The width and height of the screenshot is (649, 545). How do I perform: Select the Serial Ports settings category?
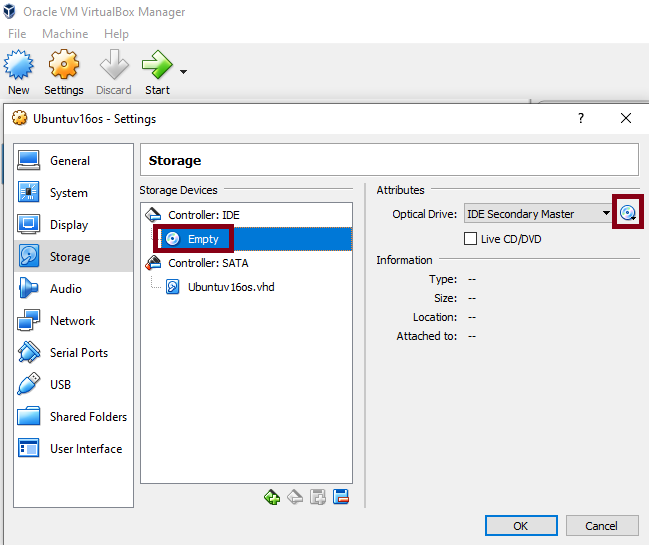click(74, 353)
